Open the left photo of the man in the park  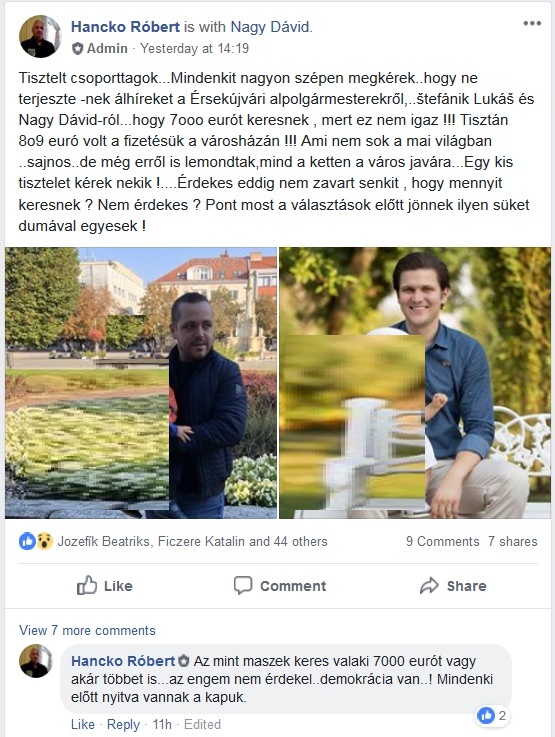pyautogui.click(x=141, y=383)
